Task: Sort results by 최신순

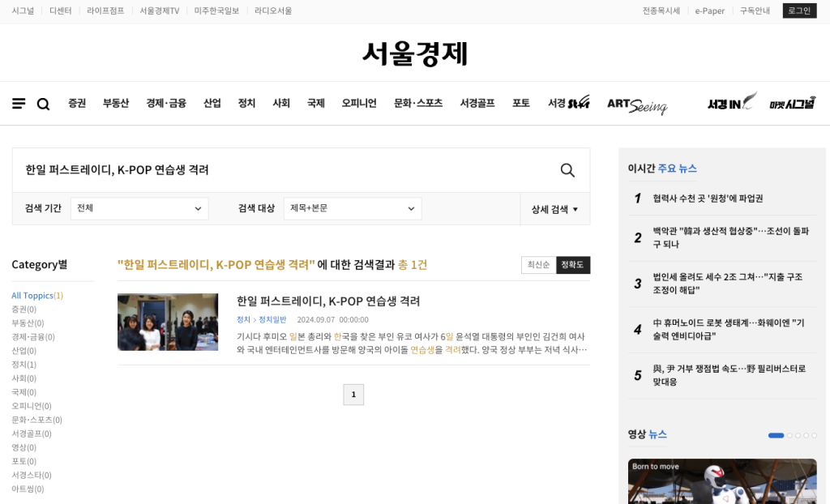Action: (x=538, y=265)
